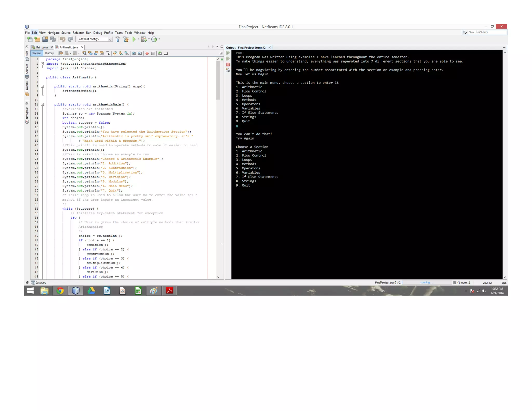Collapse the arithmeticMain method fold
This screenshot has width=532, height=411.
pos(42,104)
